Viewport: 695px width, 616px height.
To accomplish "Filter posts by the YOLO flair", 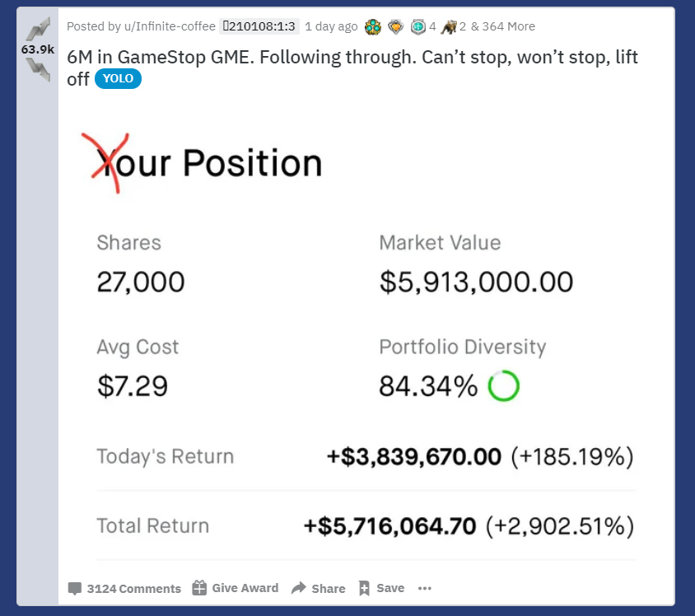I will tap(118, 78).
